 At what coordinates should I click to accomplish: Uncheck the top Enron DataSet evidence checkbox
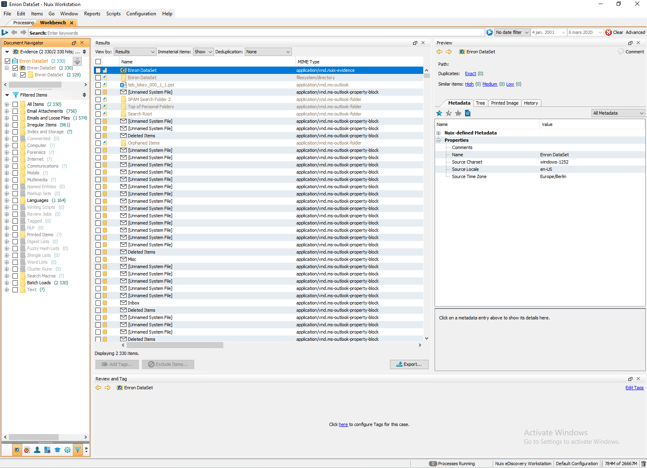click(7, 61)
